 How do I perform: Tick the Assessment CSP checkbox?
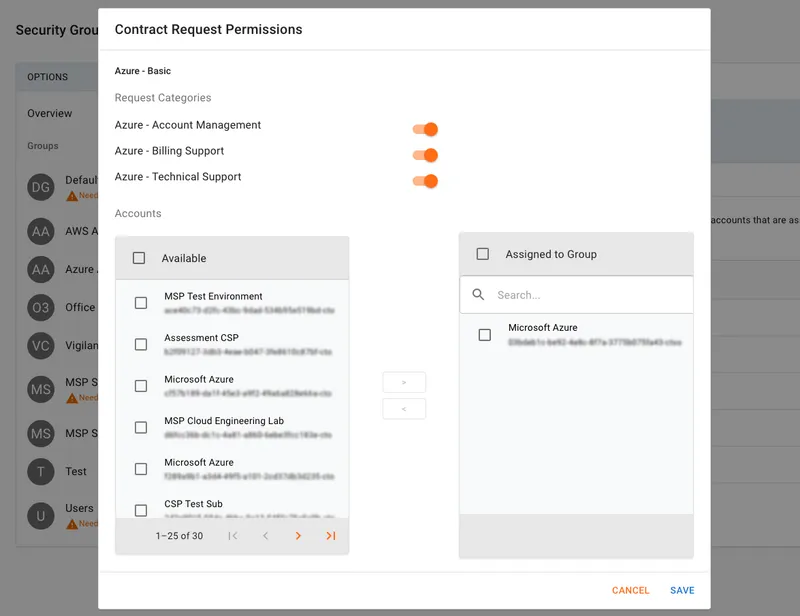click(141, 344)
